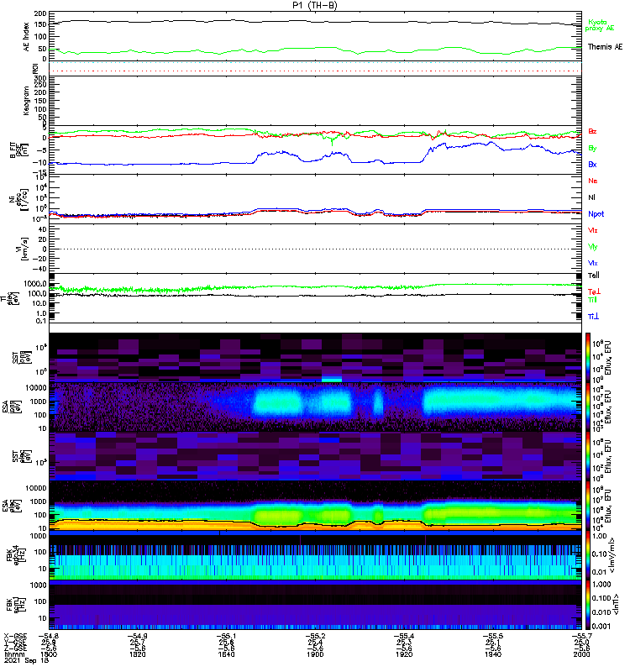The width and height of the screenshot is (630, 672).
Task: Click the 1800 time tick label
Action: click(x=49, y=654)
